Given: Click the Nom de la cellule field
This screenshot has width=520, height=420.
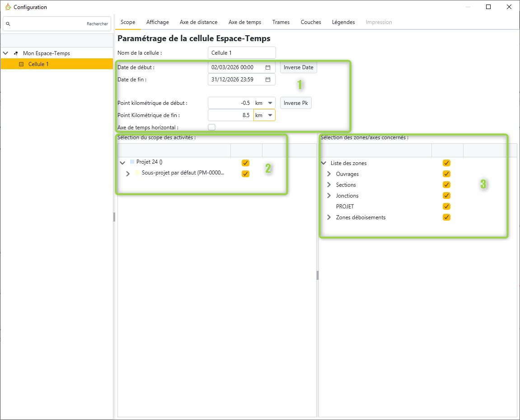Looking at the screenshot, I should coord(242,53).
